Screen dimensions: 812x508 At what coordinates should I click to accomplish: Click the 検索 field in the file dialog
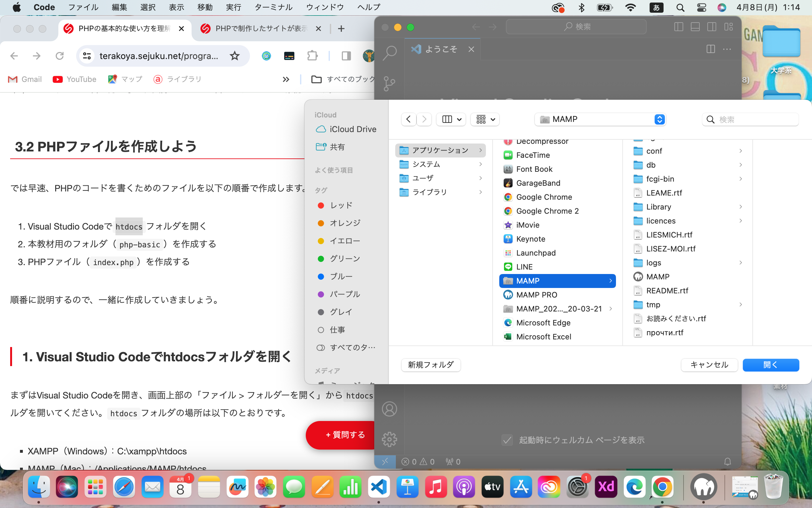750,120
